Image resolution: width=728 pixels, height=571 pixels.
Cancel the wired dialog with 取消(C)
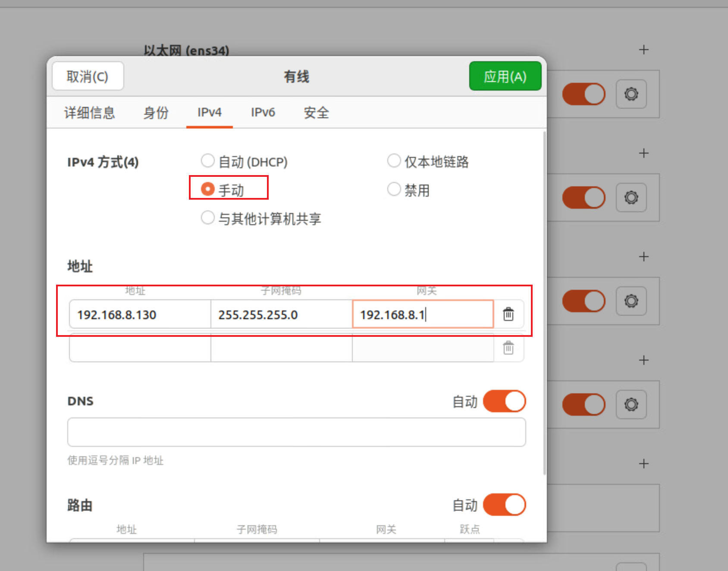(88, 76)
